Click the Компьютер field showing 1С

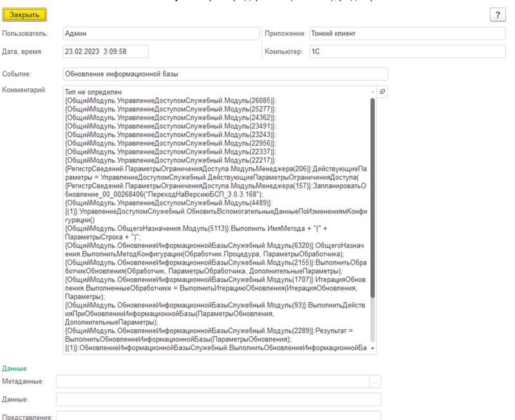407,52
